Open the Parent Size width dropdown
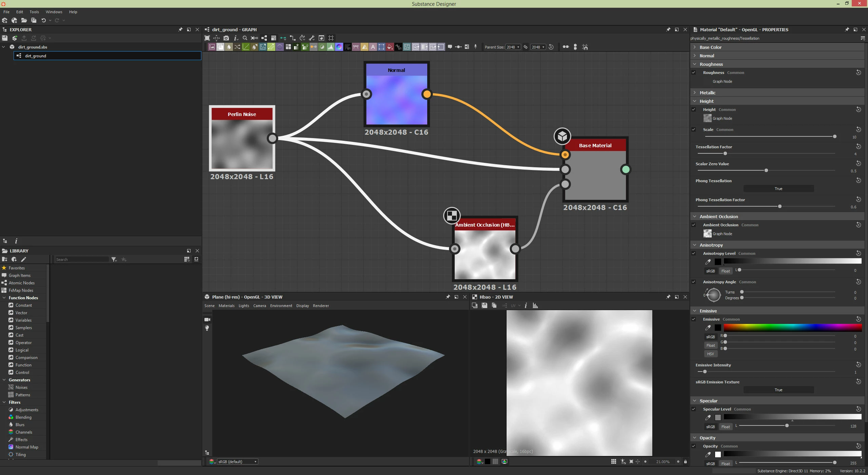 coord(513,47)
